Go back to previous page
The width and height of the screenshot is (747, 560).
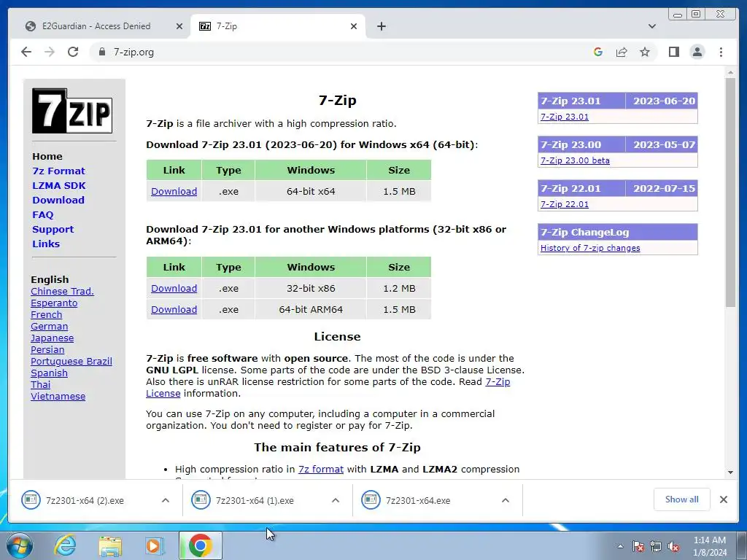coord(26,52)
